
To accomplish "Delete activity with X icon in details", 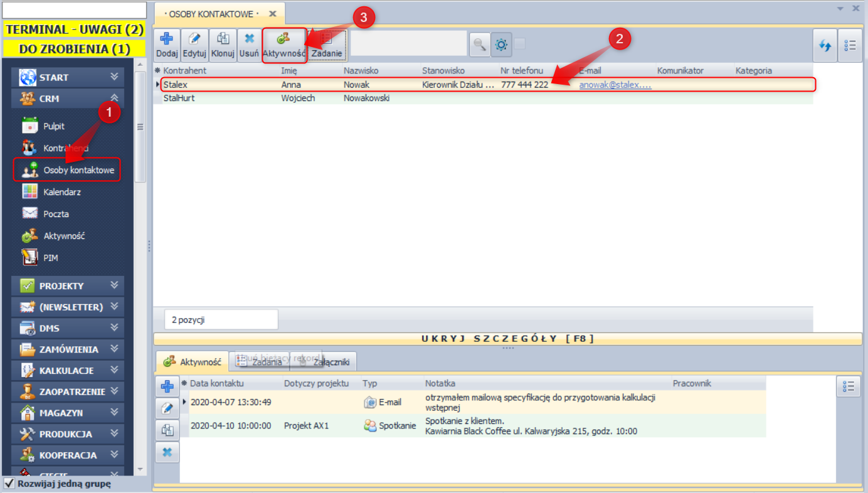I will (x=167, y=452).
